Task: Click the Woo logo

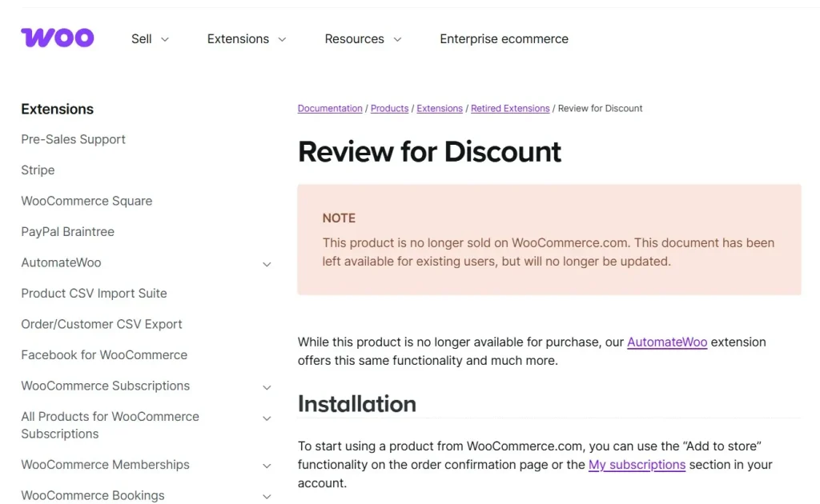Action: coord(57,38)
